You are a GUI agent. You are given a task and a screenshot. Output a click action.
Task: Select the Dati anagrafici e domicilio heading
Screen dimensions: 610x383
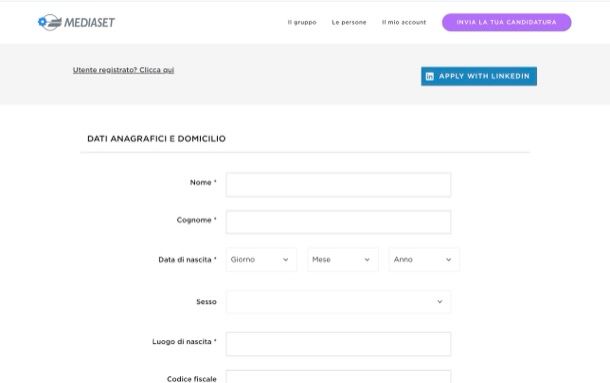[x=156, y=139]
